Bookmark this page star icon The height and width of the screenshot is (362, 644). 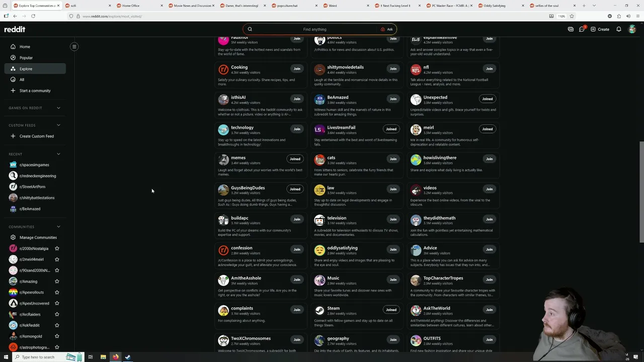click(572, 16)
